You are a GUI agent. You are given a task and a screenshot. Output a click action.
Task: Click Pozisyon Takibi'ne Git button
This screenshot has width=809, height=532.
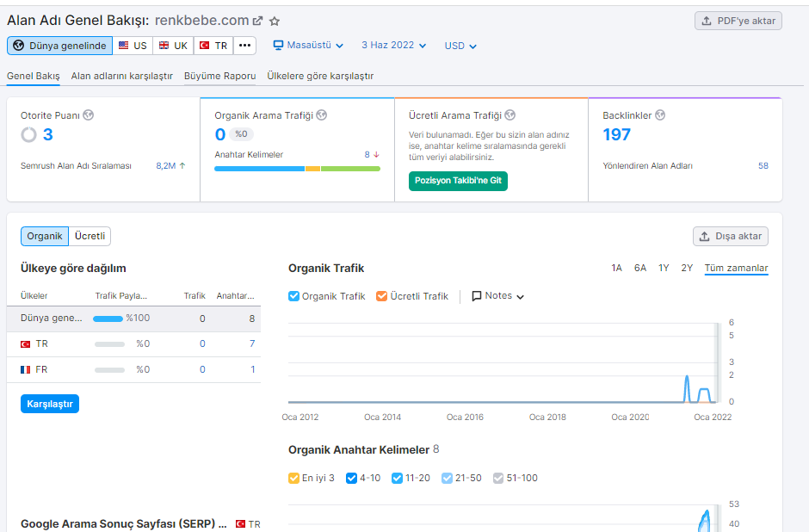[x=458, y=181]
